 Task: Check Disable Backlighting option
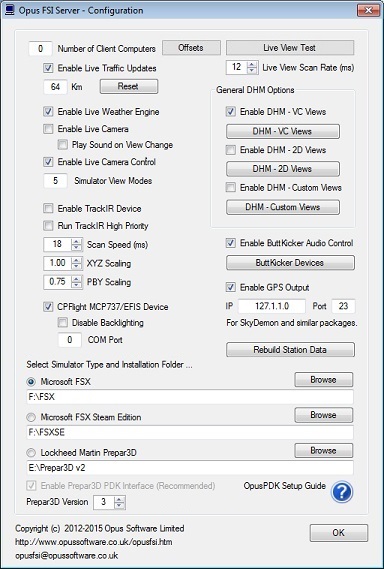coord(63,323)
